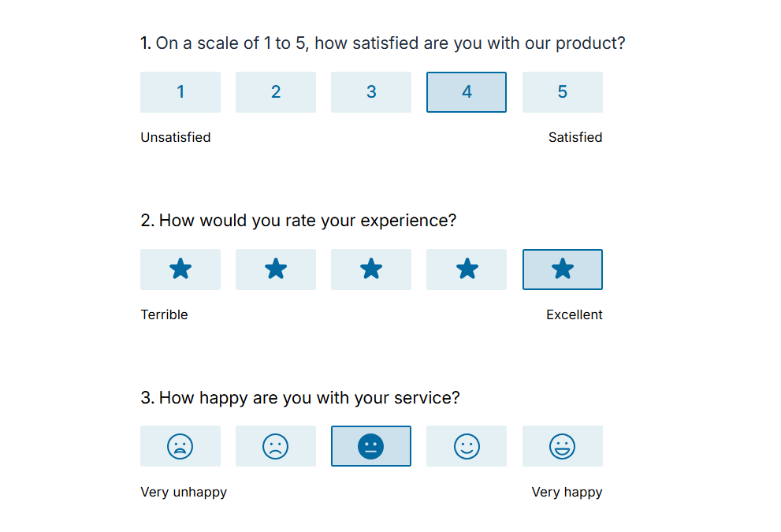781x532 pixels.
Task: Click the Satisfied scale label
Action: pyautogui.click(x=575, y=137)
